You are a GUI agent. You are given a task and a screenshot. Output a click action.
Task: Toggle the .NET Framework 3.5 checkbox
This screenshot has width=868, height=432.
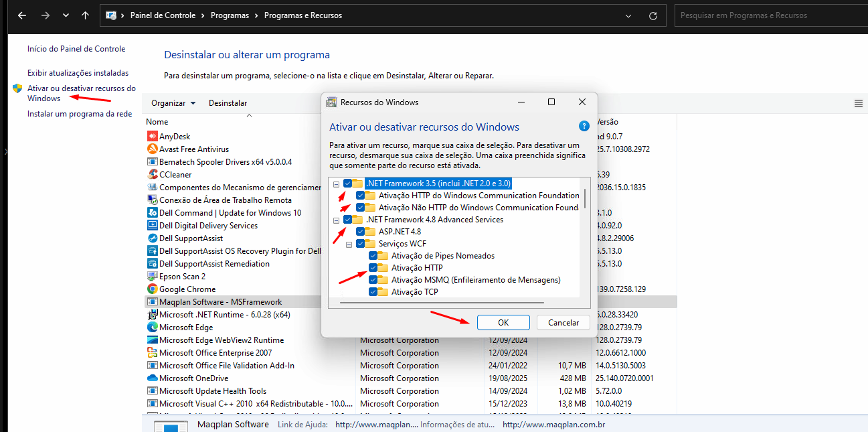[347, 183]
